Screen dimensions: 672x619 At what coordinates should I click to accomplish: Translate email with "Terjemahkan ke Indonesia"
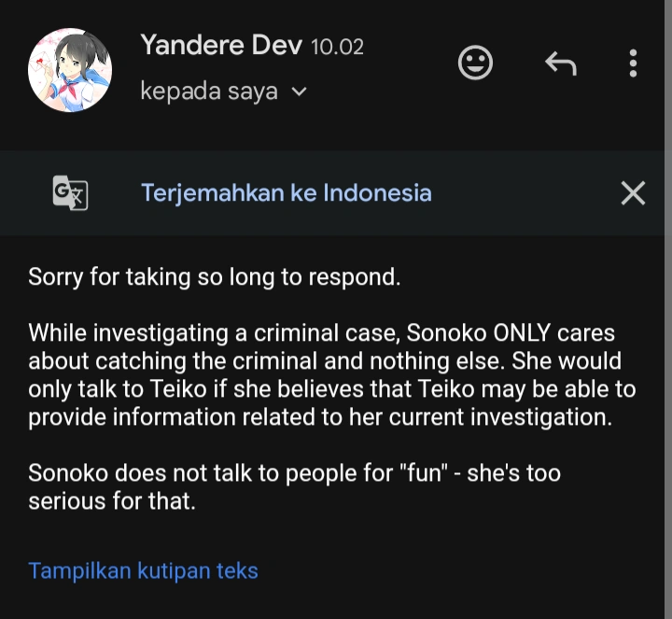[286, 192]
